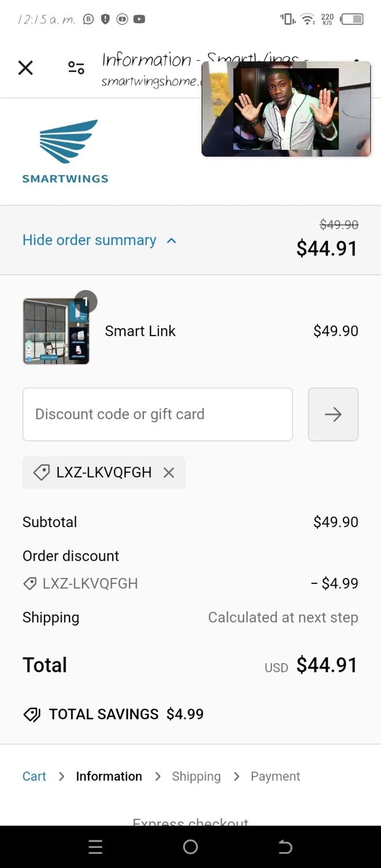Tap the Android home circle button
This screenshot has width=381, height=868.
tap(190, 847)
